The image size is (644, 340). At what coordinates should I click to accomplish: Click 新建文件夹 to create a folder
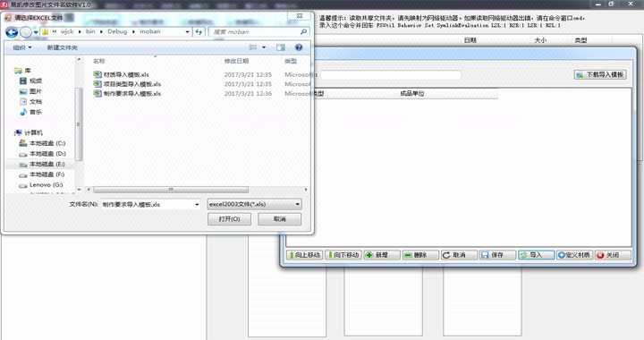62,47
